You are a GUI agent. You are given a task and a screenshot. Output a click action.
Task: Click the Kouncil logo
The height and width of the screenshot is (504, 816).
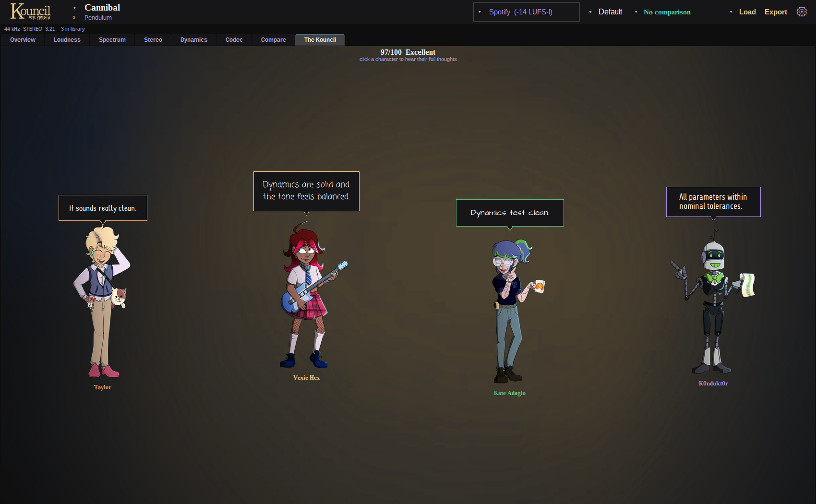(x=31, y=12)
